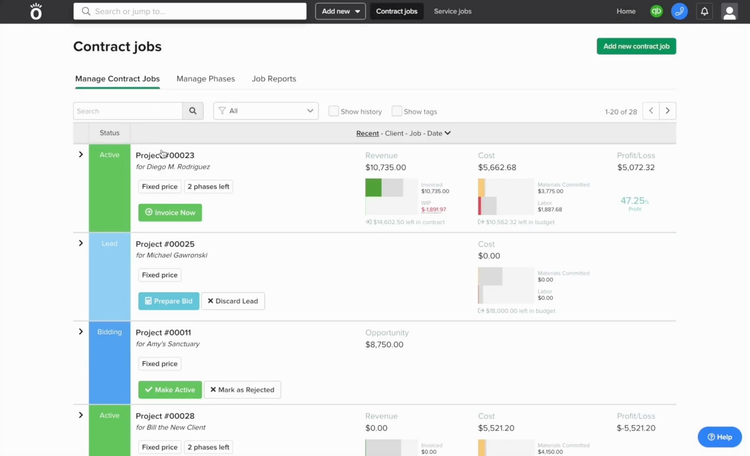Screen dimensions: 750x456
Task: Toggle Show tags checkbox
Action: pyautogui.click(x=397, y=111)
